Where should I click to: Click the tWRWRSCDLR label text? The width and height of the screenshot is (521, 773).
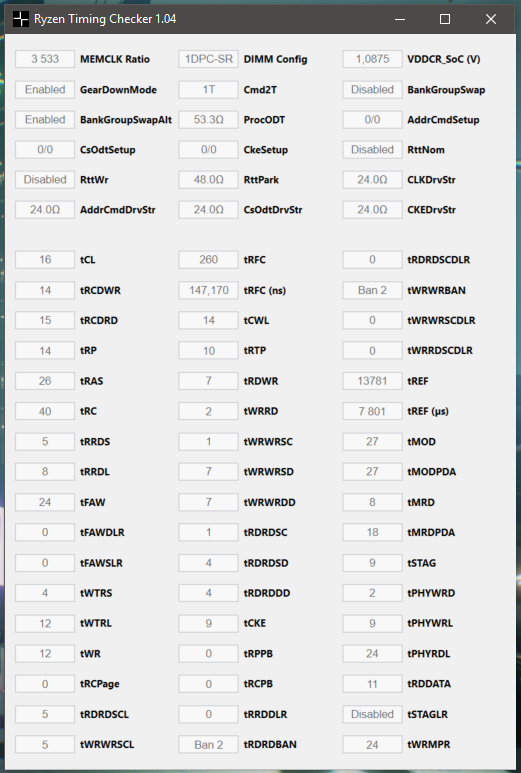pyautogui.click(x=441, y=320)
